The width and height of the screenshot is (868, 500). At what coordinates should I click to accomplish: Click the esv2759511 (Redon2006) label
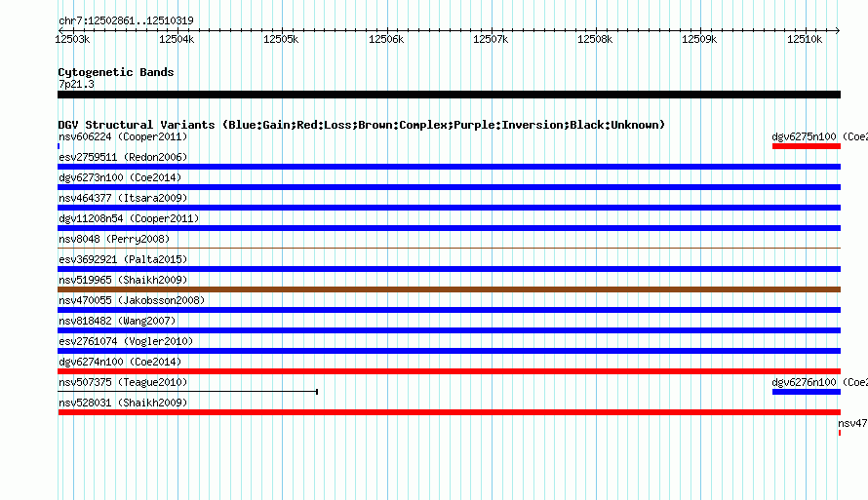click(x=123, y=157)
